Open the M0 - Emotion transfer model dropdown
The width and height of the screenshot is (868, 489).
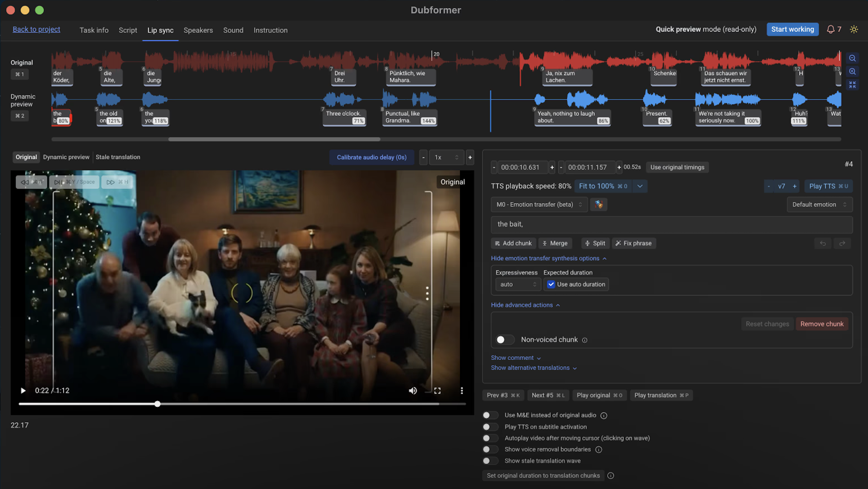click(x=539, y=205)
